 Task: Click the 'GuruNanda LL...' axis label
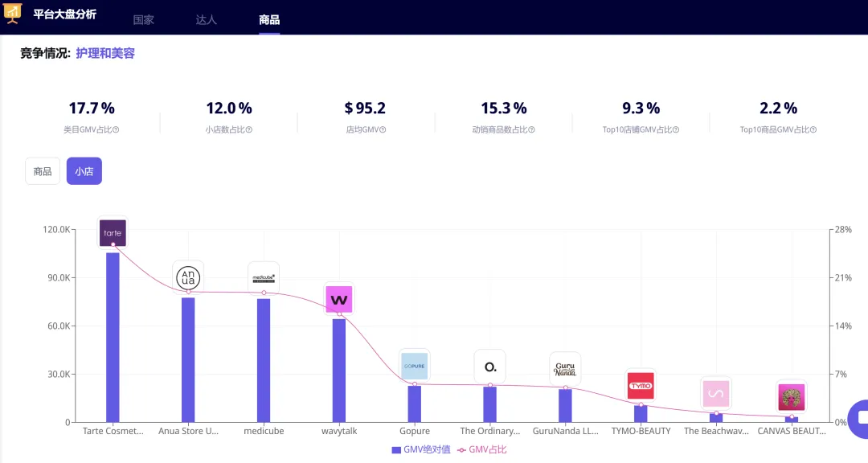565,431
